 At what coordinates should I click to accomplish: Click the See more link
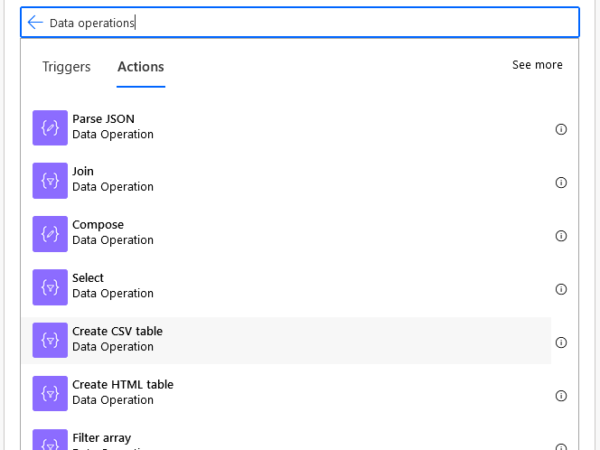click(537, 65)
